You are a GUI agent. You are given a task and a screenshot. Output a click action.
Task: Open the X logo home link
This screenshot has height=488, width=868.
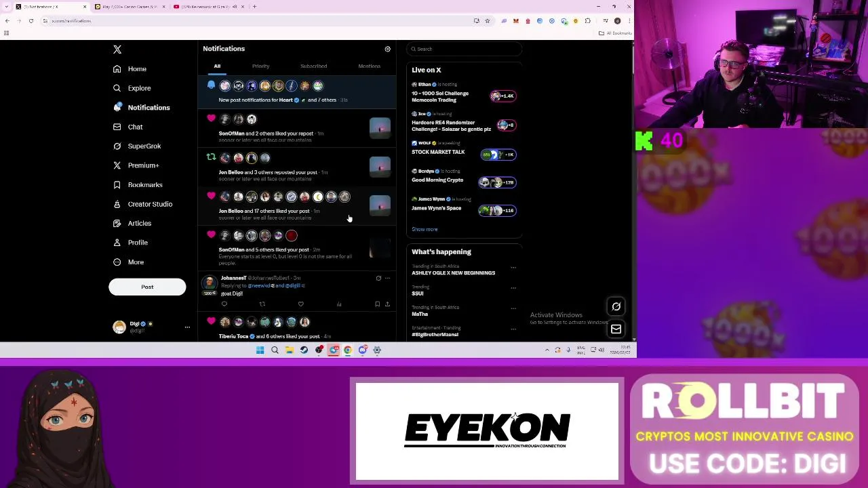coord(117,49)
